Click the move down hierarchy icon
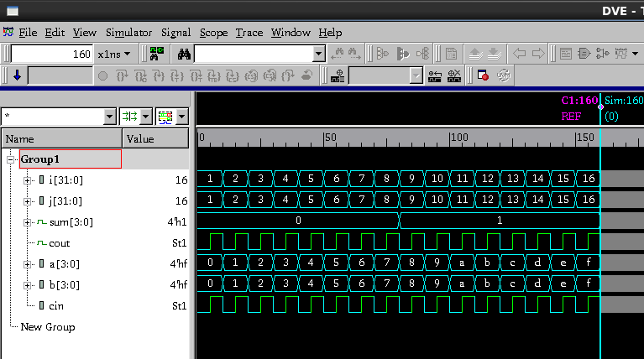 [x=495, y=54]
